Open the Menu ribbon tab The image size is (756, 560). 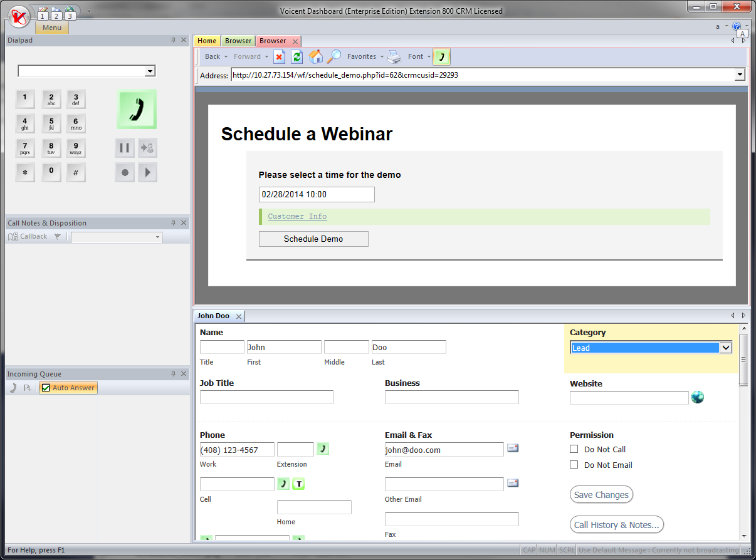click(52, 28)
